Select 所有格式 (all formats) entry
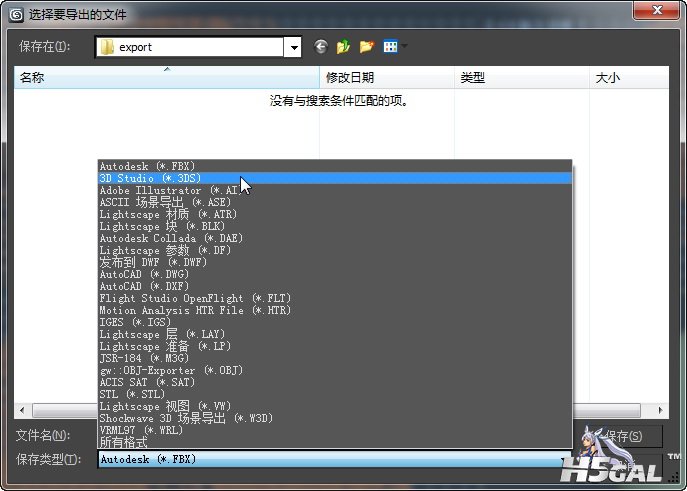Image resolution: width=687 pixels, height=491 pixels. click(124, 442)
